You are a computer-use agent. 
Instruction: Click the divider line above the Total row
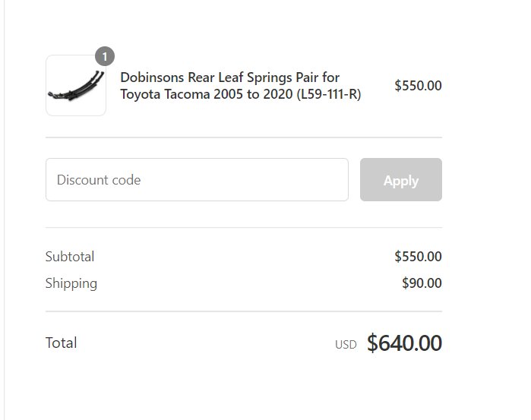[244, 311]
